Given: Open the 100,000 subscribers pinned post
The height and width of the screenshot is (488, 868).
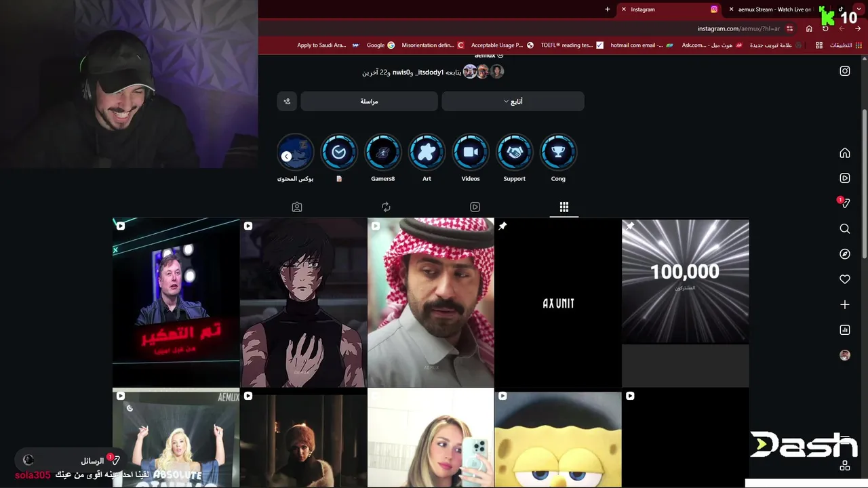Looking at the screenshot, I should click(x=686, y=302).
